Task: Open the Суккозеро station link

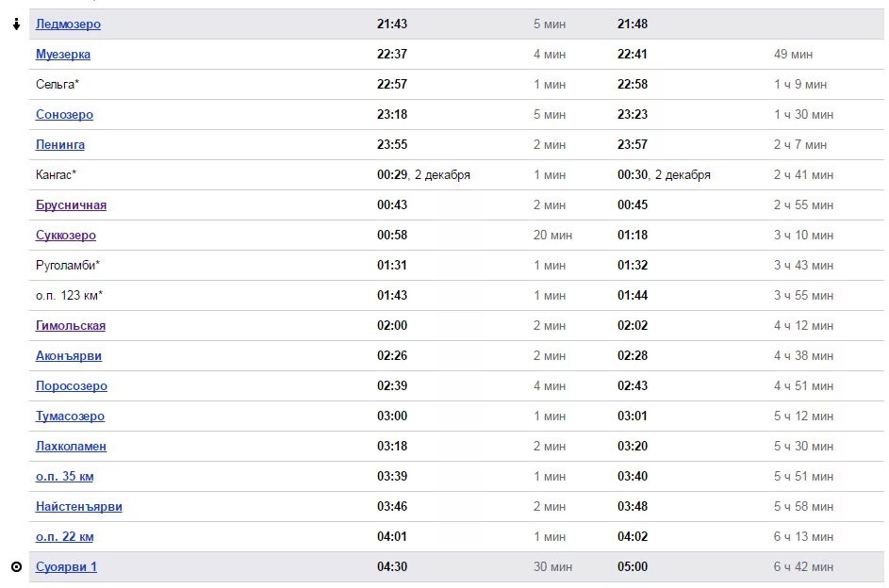Action: (x=66, y=235)
